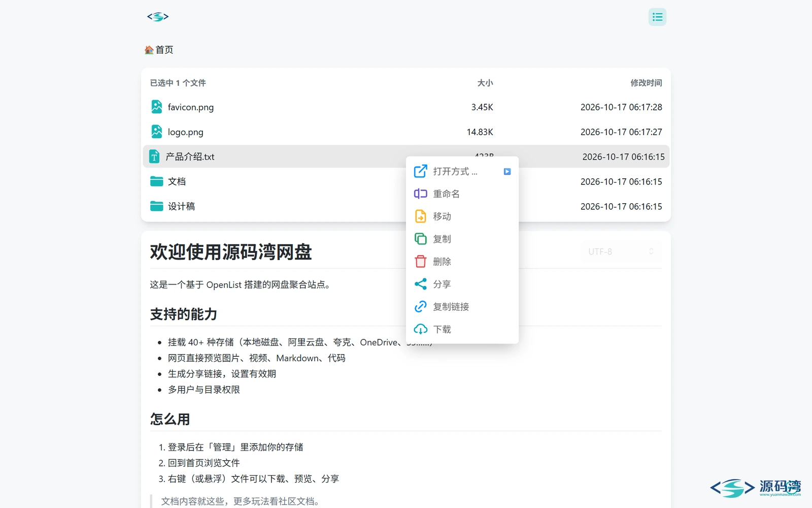
Task: Click the 3.45K size value
Action: 482,107
